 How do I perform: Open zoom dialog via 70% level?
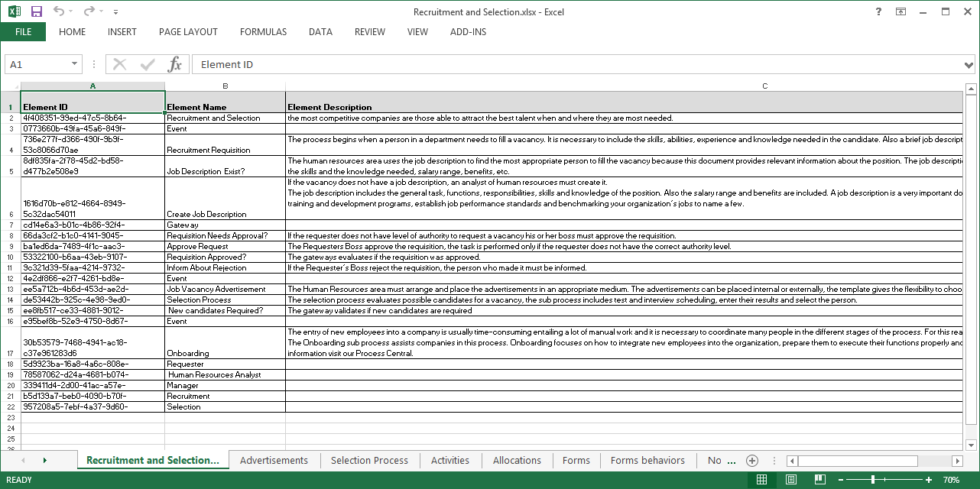(951, 480)
